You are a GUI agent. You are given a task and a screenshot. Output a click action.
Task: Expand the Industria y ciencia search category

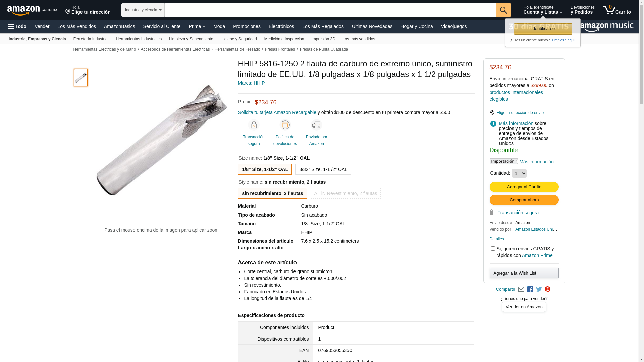click(x=143, y=10)
